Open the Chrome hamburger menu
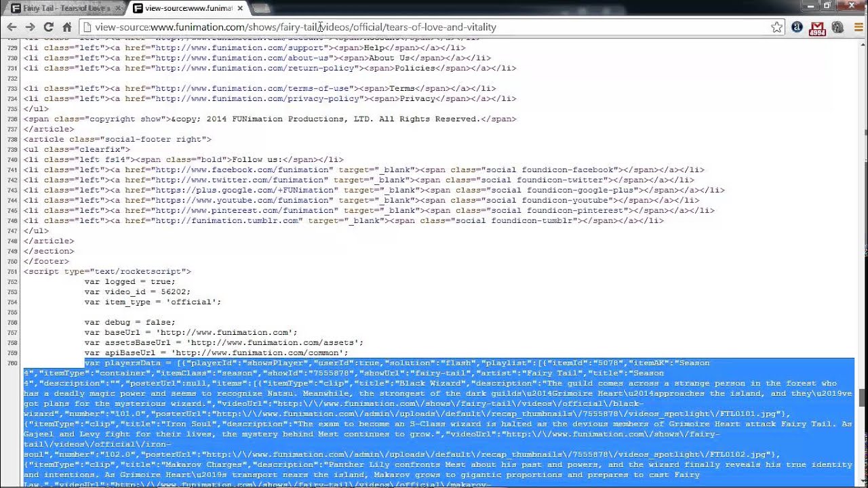This screenshot has height=488, width=868. (858, 27)
